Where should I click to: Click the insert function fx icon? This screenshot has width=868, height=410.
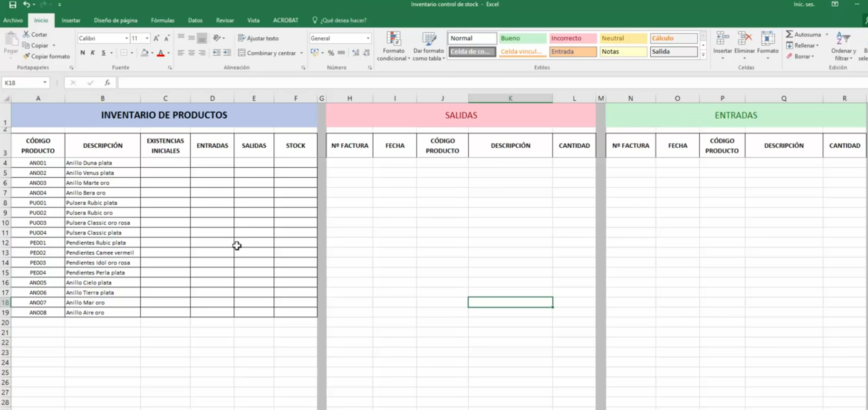pyautogui.click(x=107, y=83)
